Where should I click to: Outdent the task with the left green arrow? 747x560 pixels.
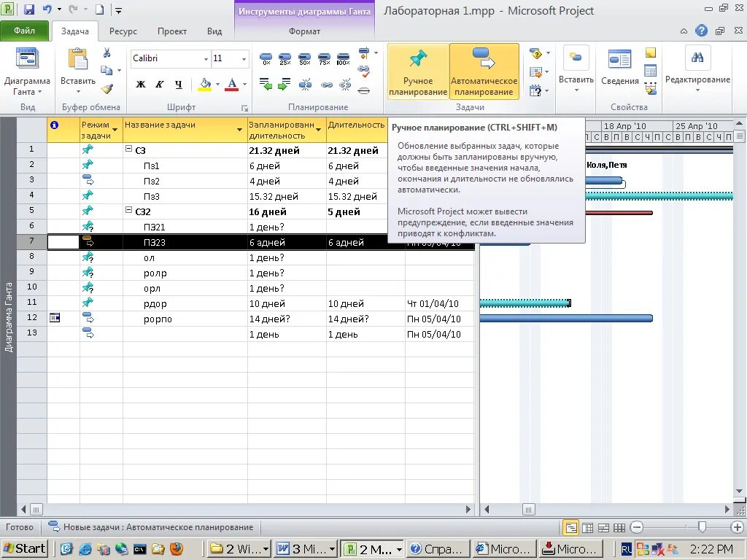(x=266, y=85)
